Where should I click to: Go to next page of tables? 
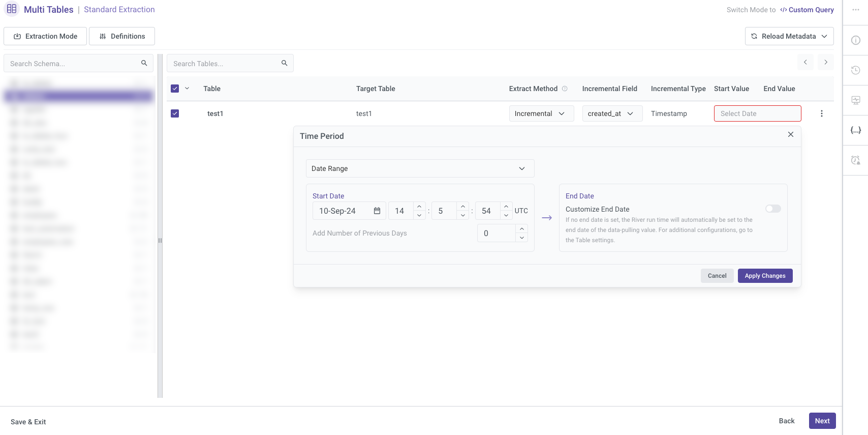pyautogui.click(x=826, y=62)
